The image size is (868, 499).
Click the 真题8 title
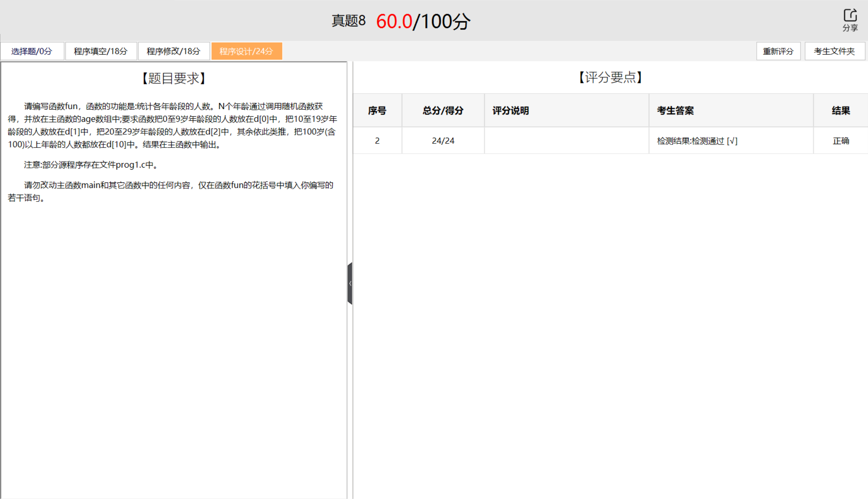(x=348, y=21)
